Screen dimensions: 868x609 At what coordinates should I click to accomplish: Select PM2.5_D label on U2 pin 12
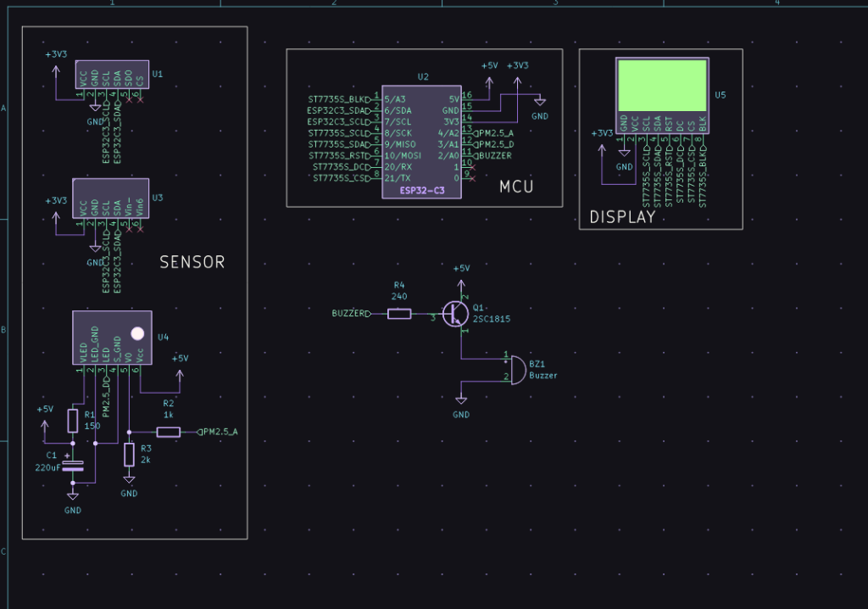coord(493,145)
